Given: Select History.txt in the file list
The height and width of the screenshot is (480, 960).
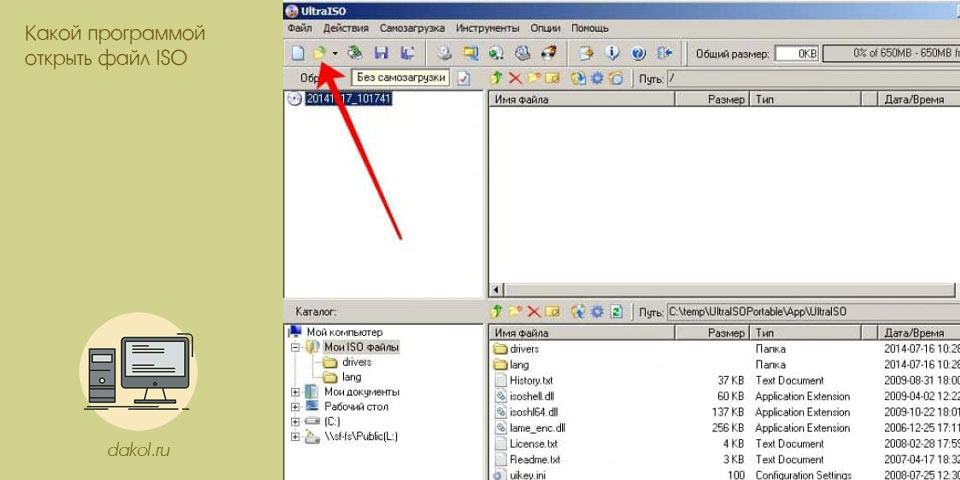Looking at the screenshot, I should click(531, 380).
